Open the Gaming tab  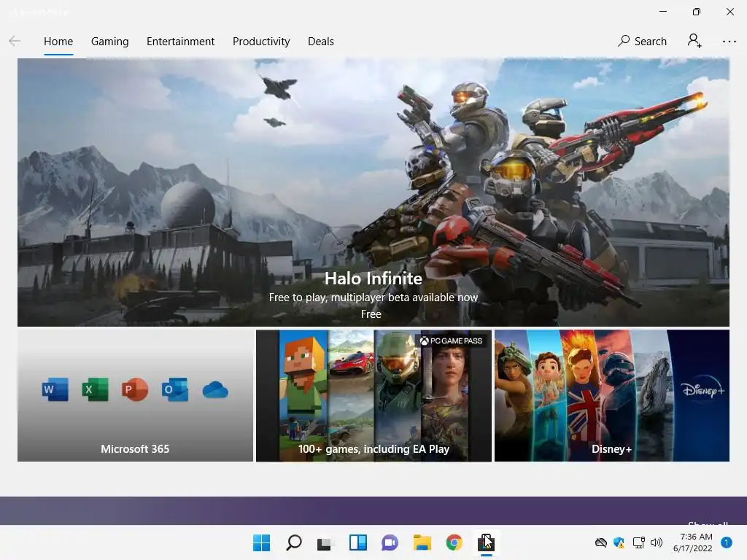[109, 42]
